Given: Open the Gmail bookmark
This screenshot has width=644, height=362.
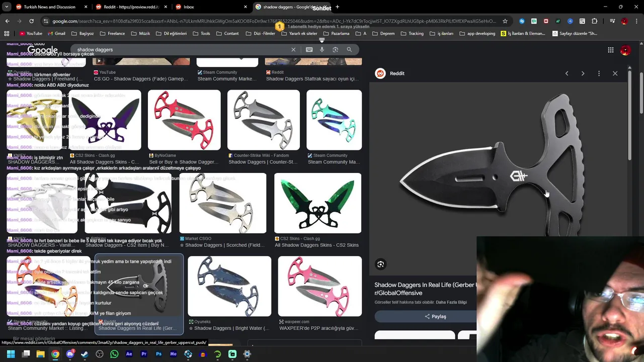Looking at the screenshot, I should 56,34.
